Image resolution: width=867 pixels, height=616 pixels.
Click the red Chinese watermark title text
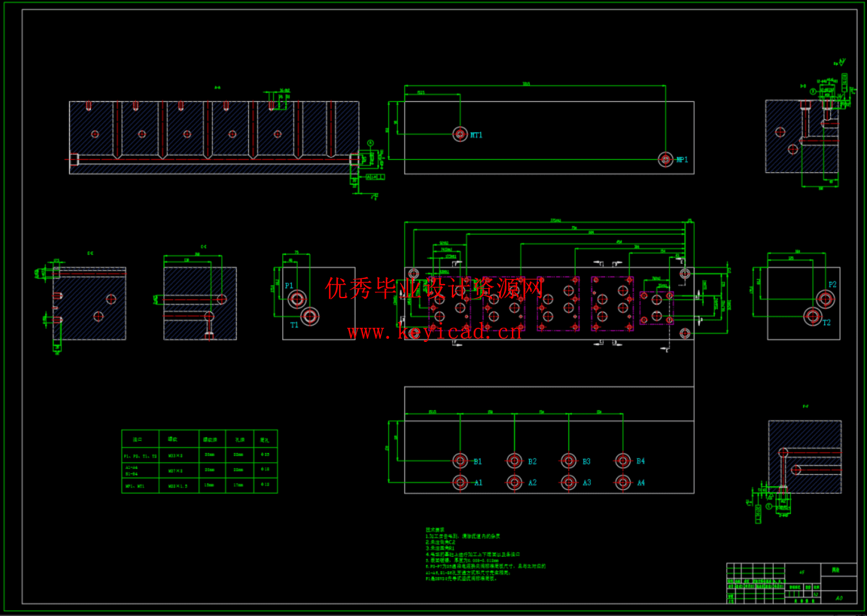(435, 288)
